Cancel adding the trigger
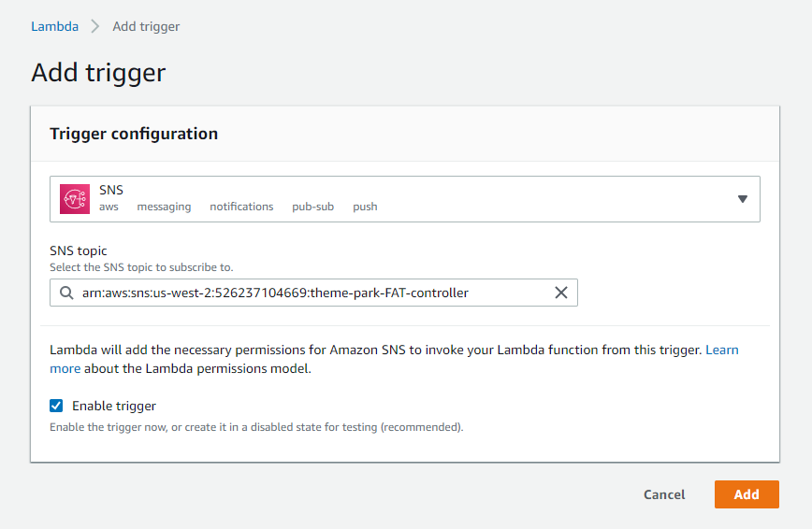Viewport: 812px width, 529px height. pos(664,494)
